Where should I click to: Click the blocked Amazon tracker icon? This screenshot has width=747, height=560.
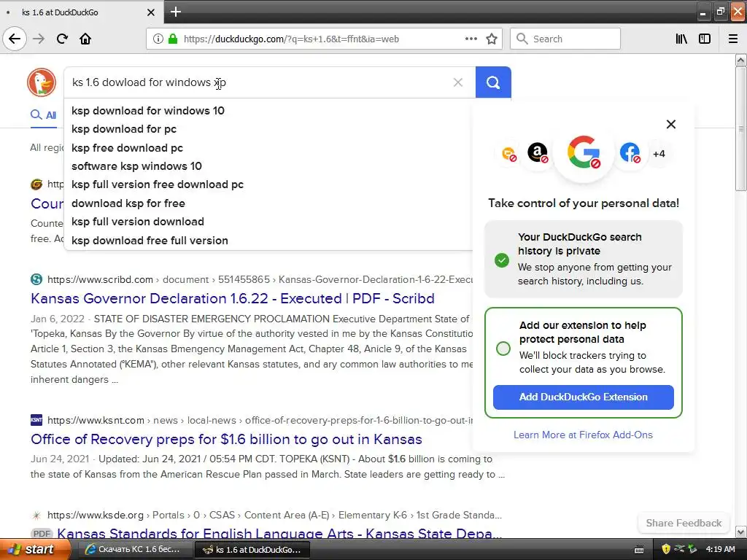(538, 153)
